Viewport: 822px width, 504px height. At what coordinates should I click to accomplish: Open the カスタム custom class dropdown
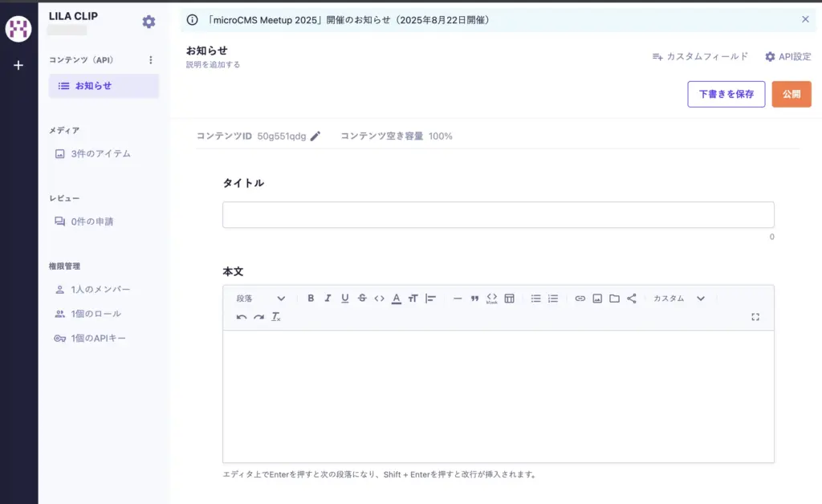[x=679, y=298]
